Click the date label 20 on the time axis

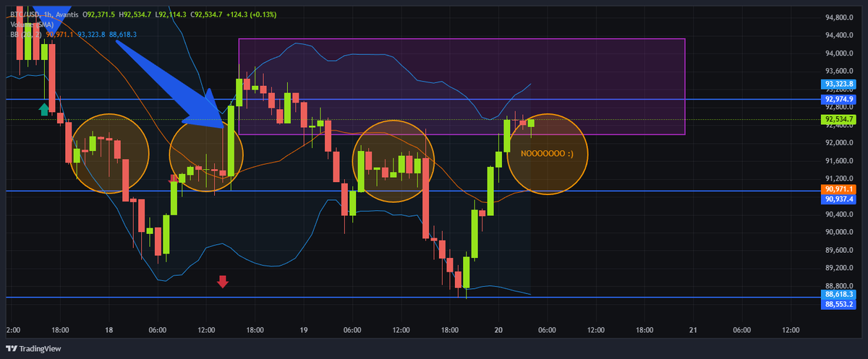point(498,329)
